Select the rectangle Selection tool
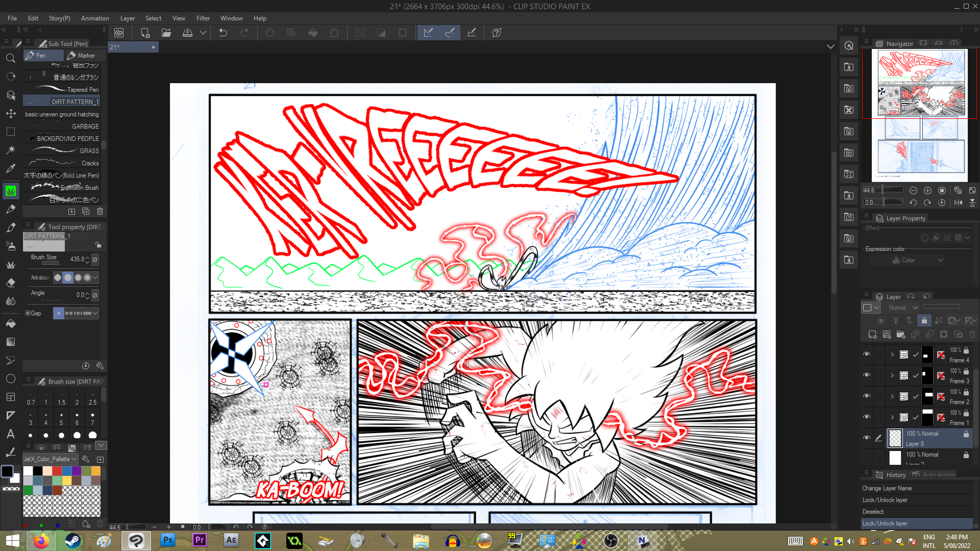This screenshot has height=551, width=980. pos(10,132)
